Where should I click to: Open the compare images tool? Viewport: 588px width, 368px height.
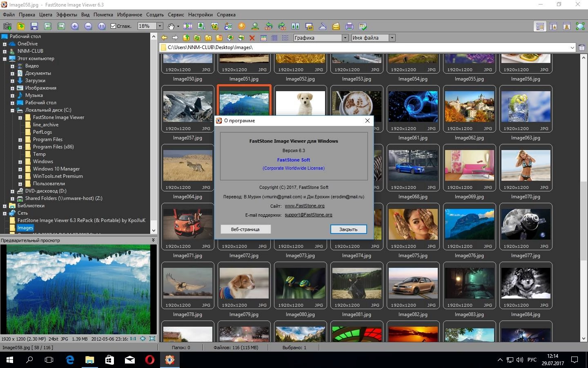coord(296,26)
